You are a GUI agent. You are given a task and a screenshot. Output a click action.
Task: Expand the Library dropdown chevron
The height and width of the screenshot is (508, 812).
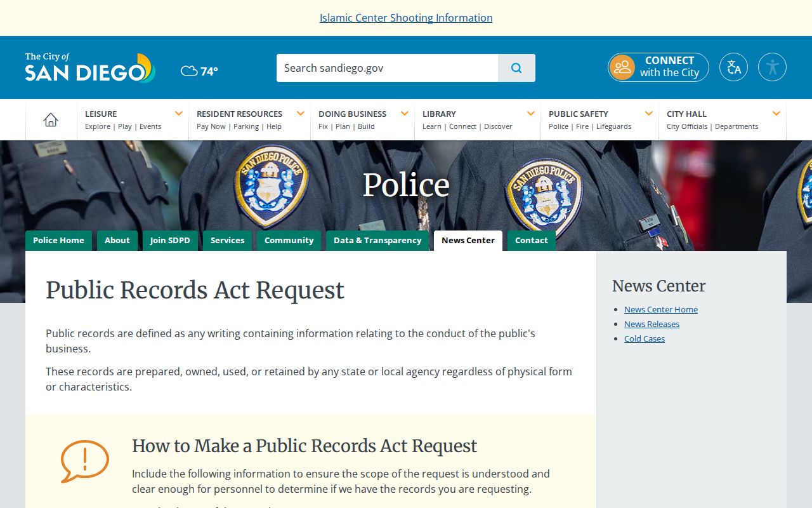click(531, 114)
